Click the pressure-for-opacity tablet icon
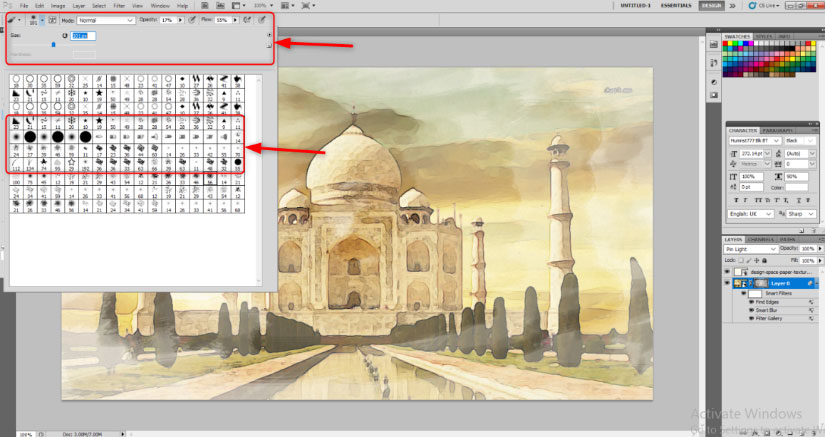Viewport: 825px width, 437px height. 192,20
